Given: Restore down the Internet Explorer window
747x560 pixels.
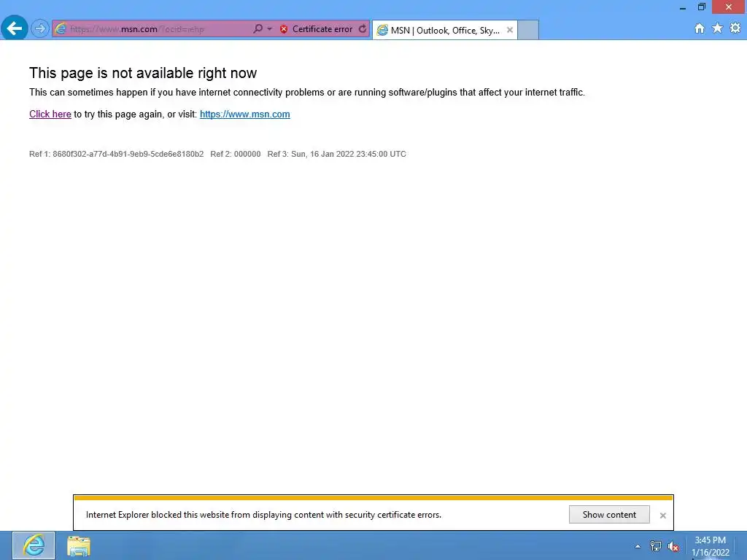Looking at the screenshot, I should tap(702, 7).
